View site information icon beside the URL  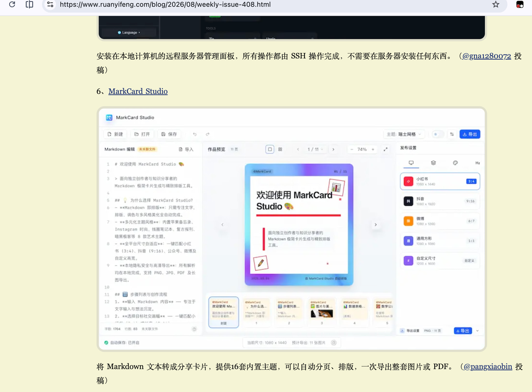point(50,4)
